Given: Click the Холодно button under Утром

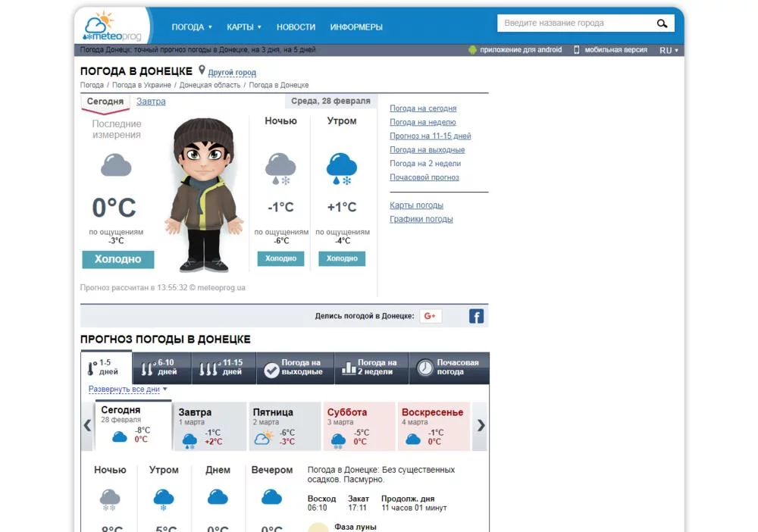Looking at the screenshot, I should [x=342, y=258].
